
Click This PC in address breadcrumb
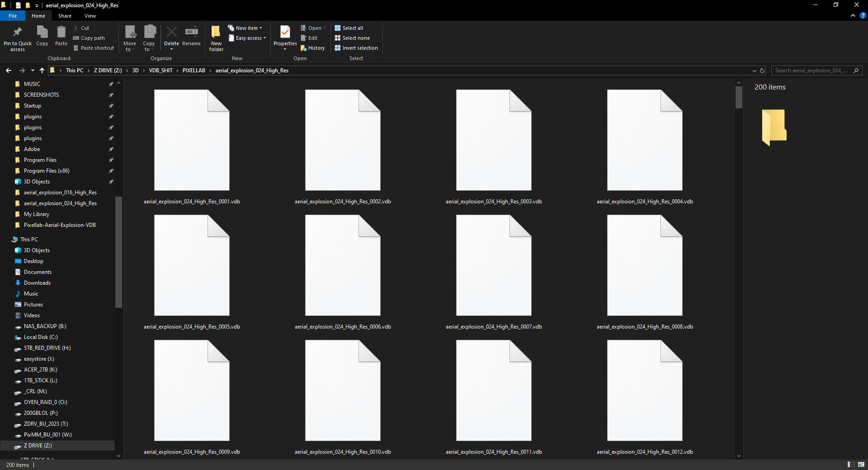(75, 70)
